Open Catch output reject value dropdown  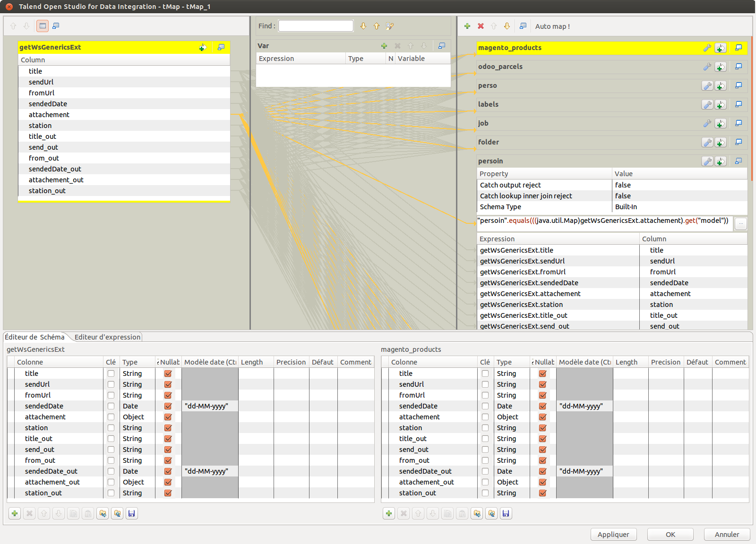[x=680, y=185]
